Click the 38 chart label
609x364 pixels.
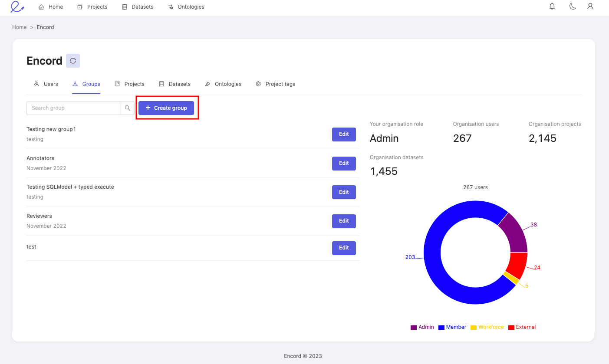[533, 225]
